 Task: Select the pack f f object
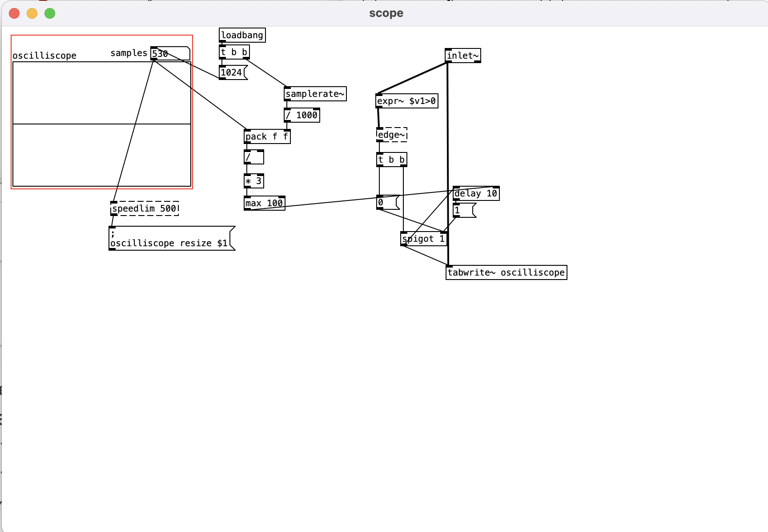(x=266, y=136)
